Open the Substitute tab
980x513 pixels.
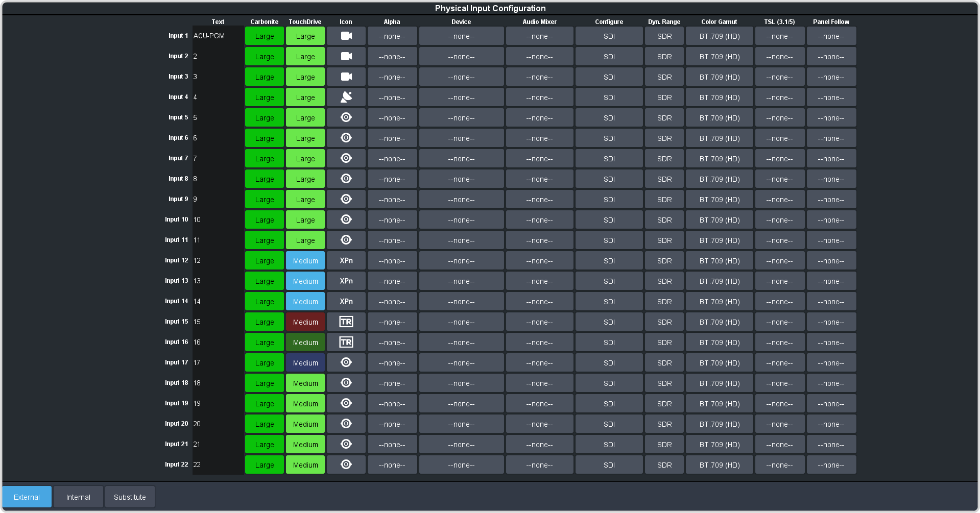coord(130,497)
